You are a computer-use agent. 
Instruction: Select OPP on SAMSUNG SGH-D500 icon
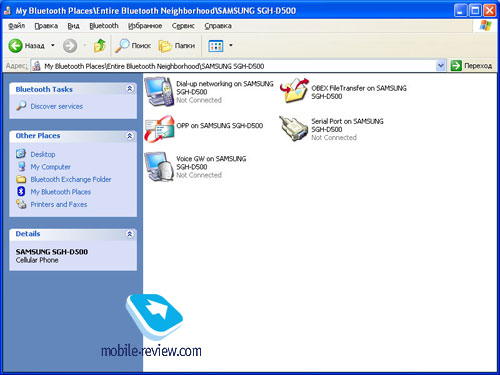(x=159, y=129)
